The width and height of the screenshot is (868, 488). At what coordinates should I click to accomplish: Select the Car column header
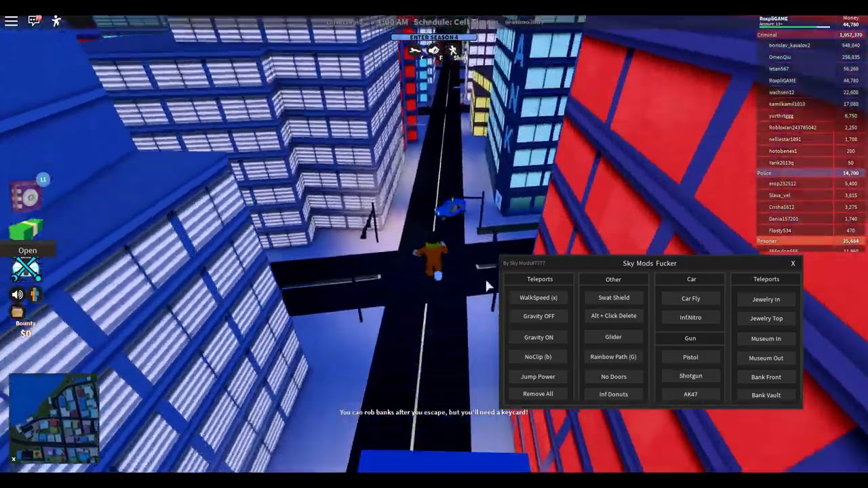tap(691, 279)
